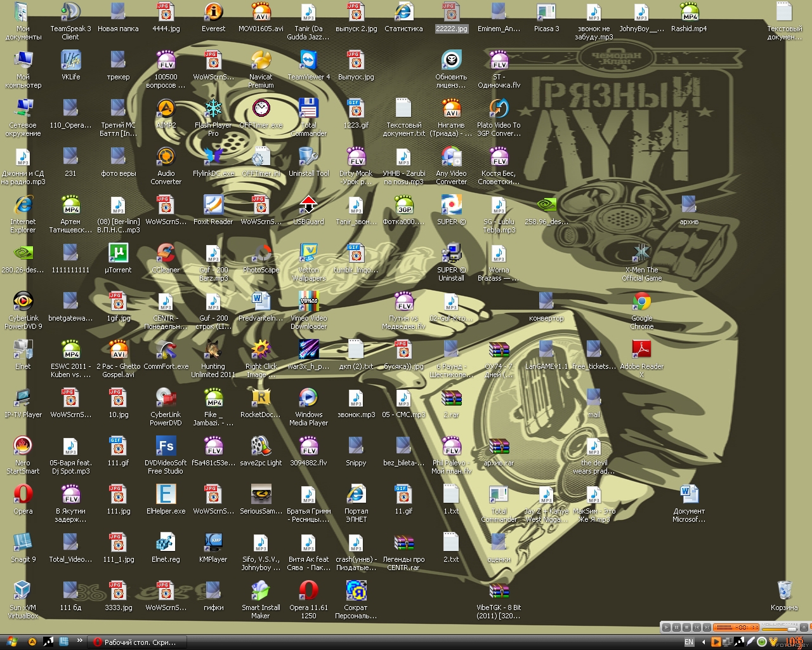Click the AIMP icon in Quick Launch

point(32,642)
